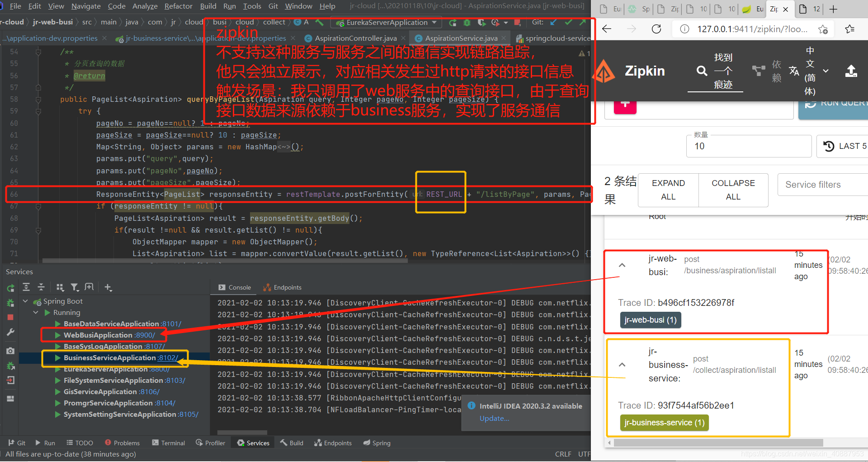Image resolution: width=868 pixels, height=462 pixels.
Task: Click the camera thread dump icon in Services
Action: (10, 351)
